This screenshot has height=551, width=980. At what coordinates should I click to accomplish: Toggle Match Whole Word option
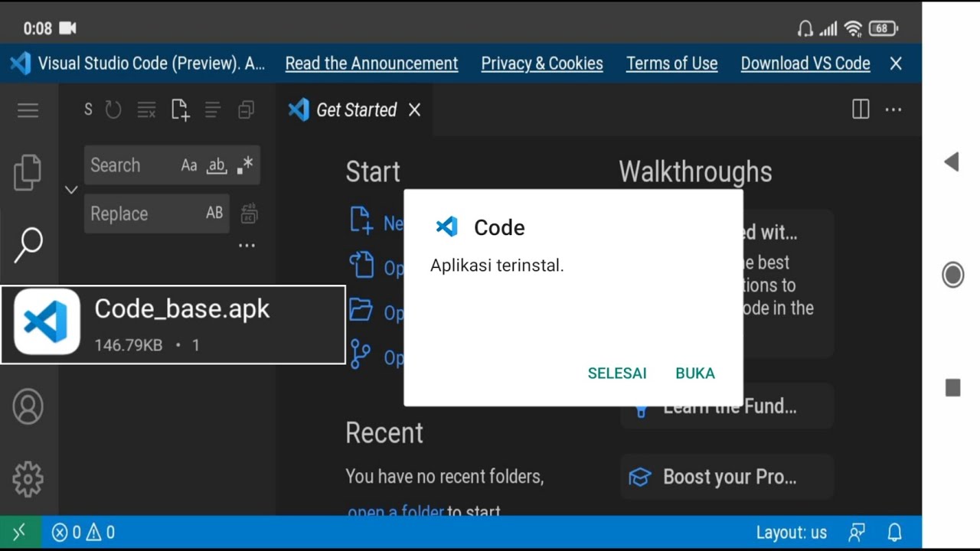217,165
